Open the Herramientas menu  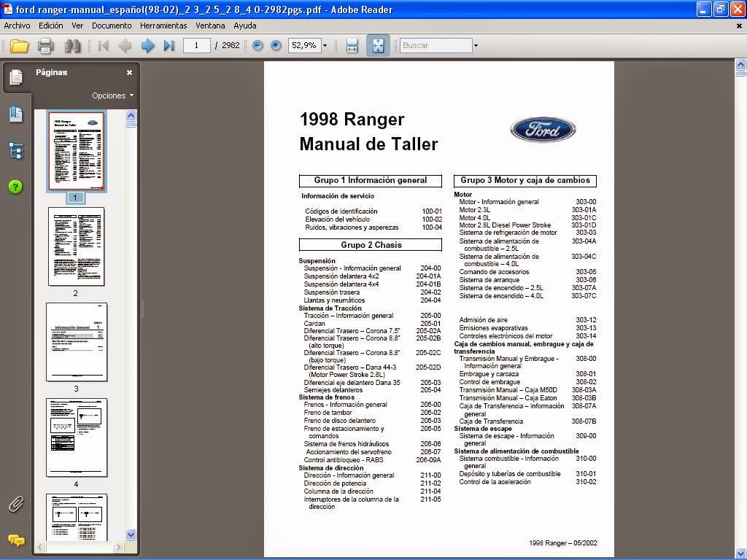click(163, 26)
